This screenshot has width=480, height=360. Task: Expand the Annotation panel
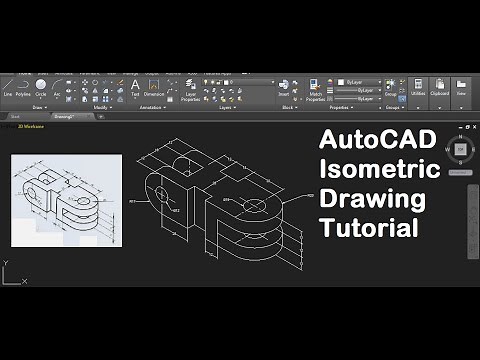tap(153, 107)
